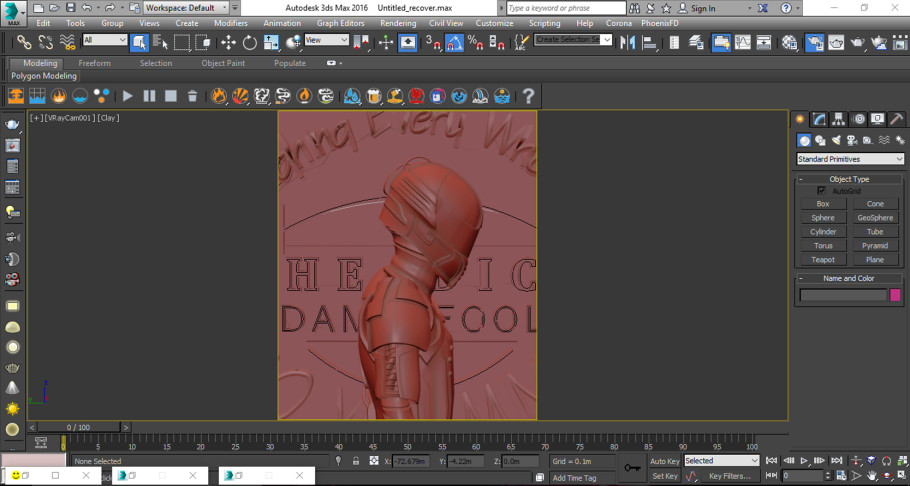Toggle Set Key animation mode
This screenshot has height=486, width=910.
tap(665, 476)
